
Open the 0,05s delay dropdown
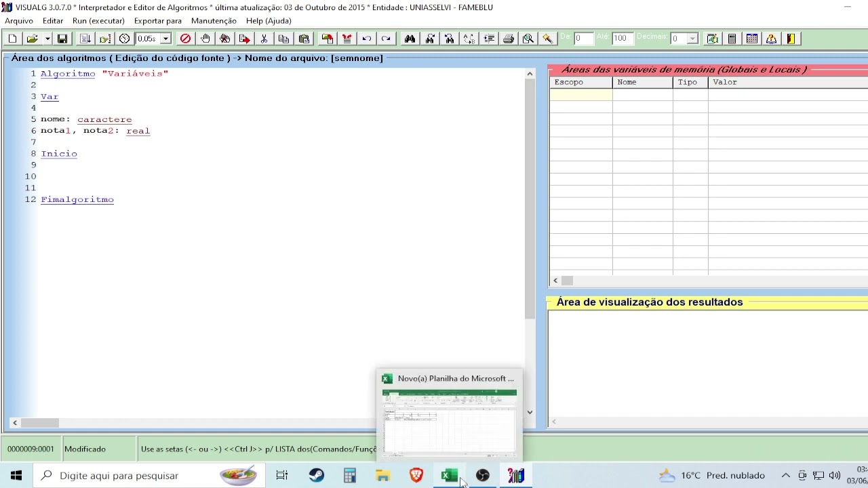(x=165, y=39)
